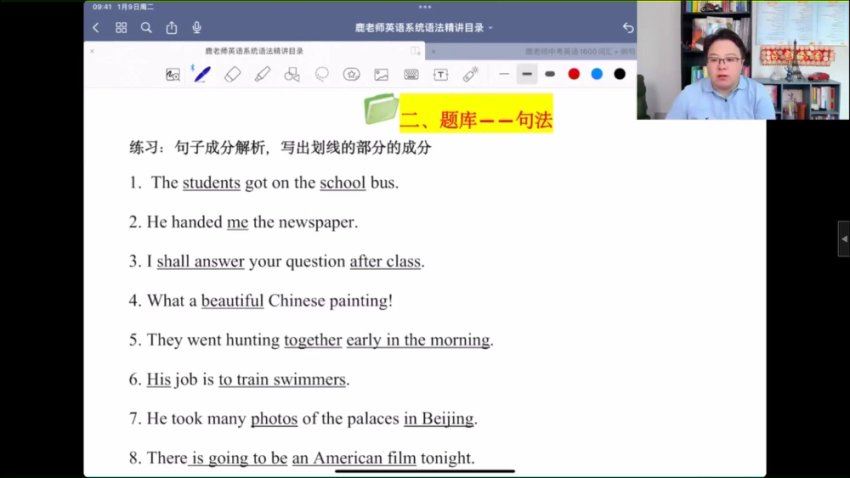This screenshot has width=850, height=478.
Task: Start audio recording with microphone icon
Action: click(x=197, y=28)
